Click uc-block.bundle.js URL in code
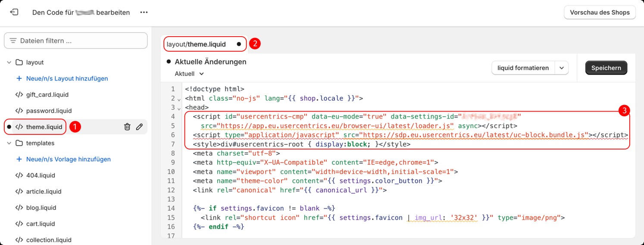 pyautogui.click(x=473, y=135)
